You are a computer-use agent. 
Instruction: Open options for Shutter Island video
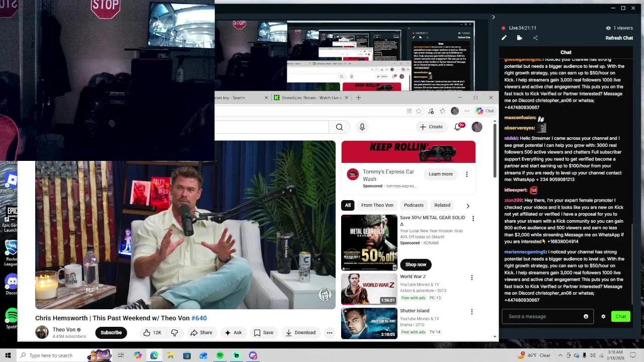[471, 312]
